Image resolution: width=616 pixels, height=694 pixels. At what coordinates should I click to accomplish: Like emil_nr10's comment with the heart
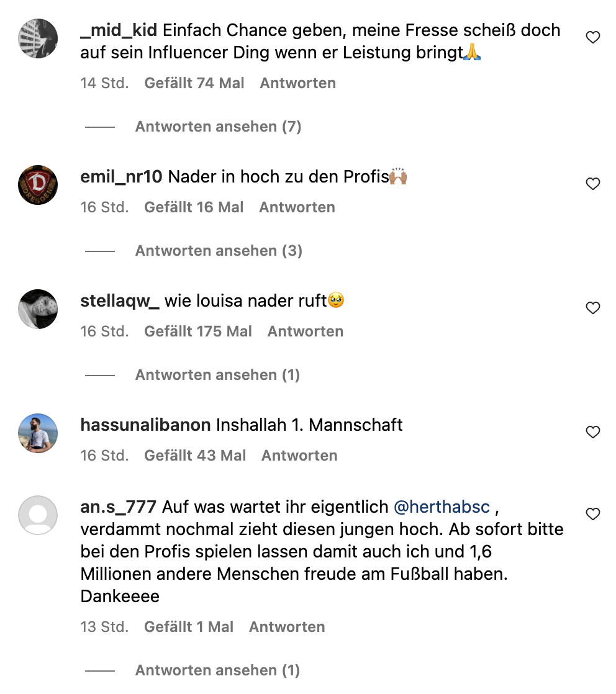(593, 184)
